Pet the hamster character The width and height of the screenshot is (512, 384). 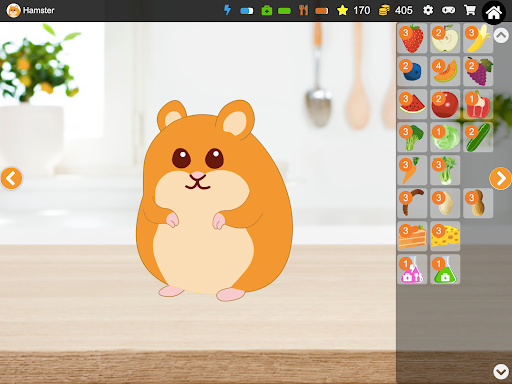click(214, 200)
